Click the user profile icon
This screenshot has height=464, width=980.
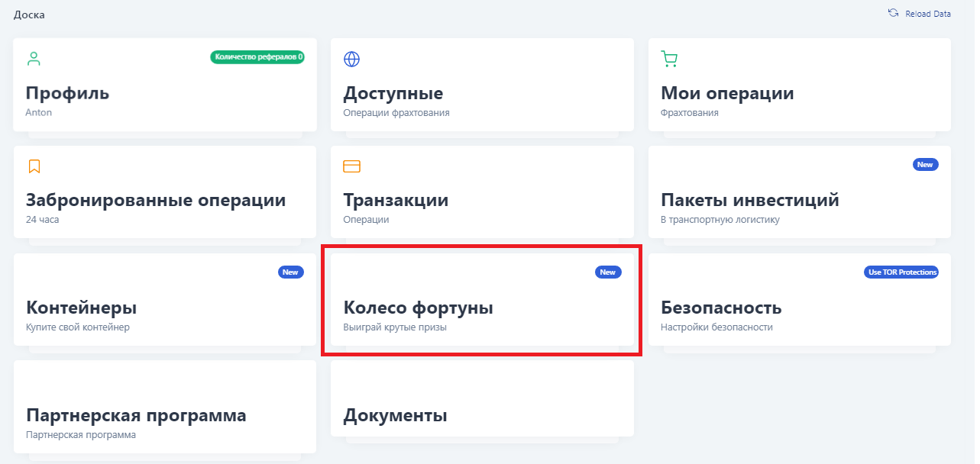[34, 59]
